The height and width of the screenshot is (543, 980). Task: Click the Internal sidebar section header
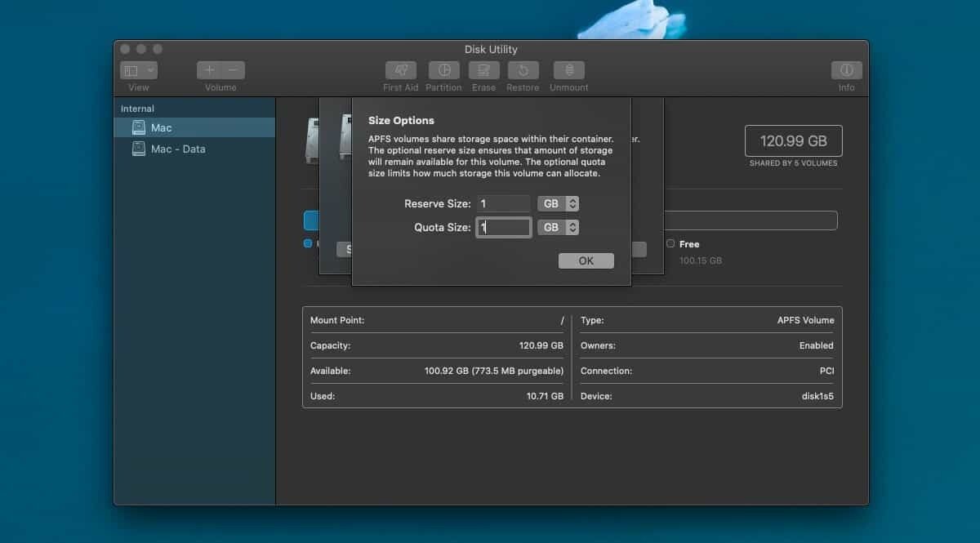(137, 109)
